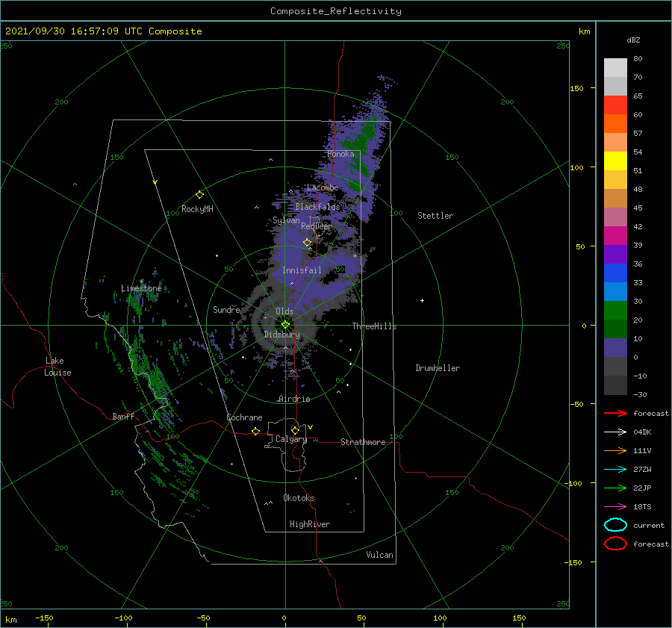The height and width of the screenshot is (628, 672).
Task: Click the ThreeHills town label
Action: coord(375,326)
